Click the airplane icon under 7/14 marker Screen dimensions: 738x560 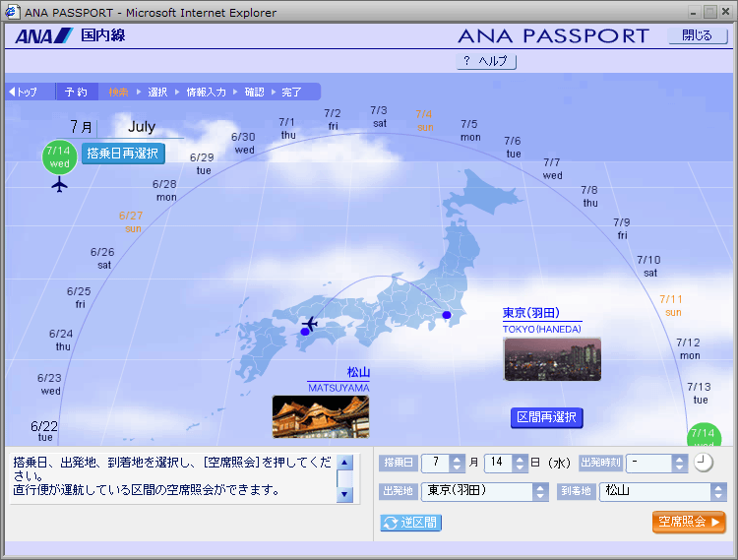59,184
